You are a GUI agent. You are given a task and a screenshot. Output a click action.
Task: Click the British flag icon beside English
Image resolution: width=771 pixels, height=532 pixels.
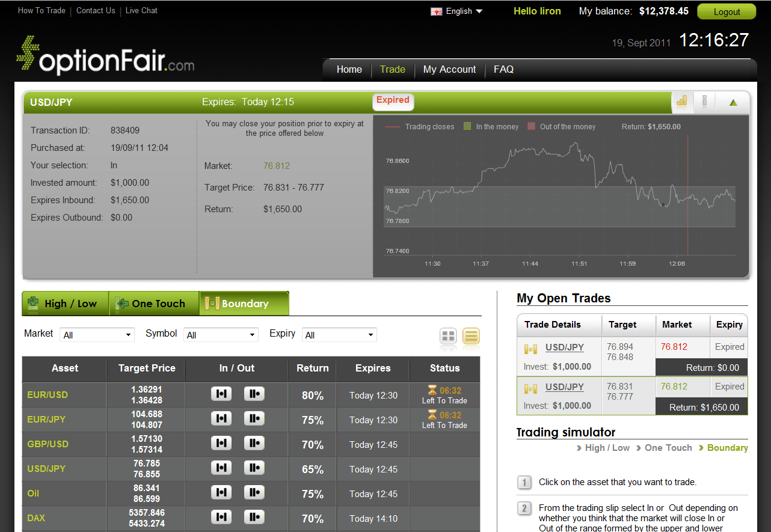point(435,10)
